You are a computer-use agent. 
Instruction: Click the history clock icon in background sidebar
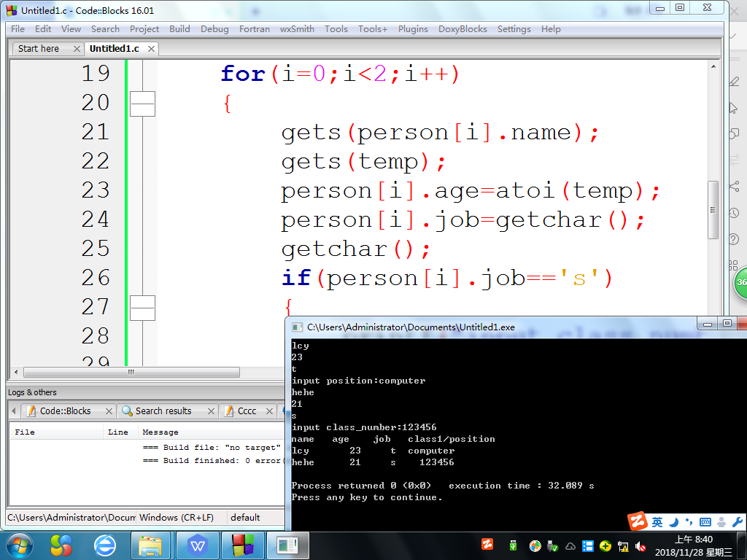(734, 213)
